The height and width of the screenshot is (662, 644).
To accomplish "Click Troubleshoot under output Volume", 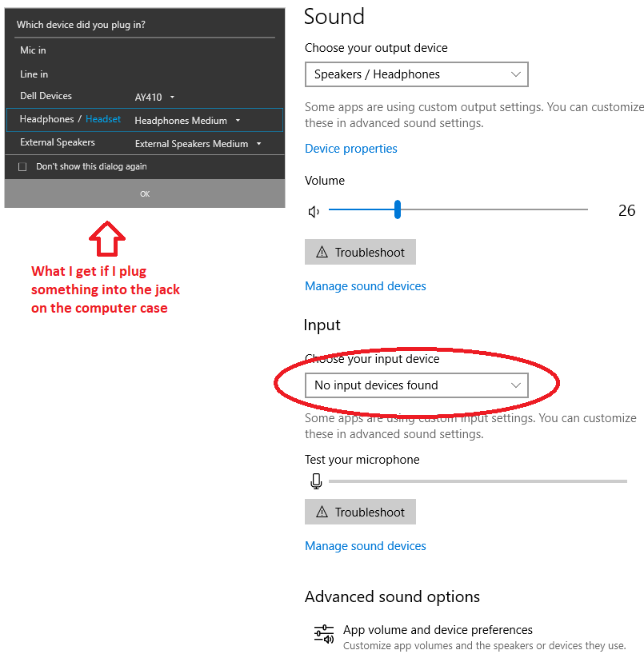I will [x=360, y=252].
